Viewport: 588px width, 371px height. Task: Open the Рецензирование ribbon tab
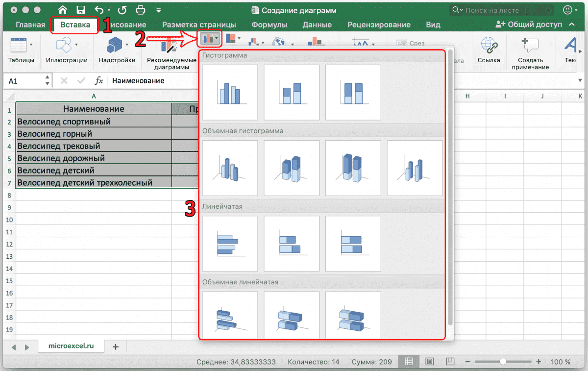[x=379, y=25]
